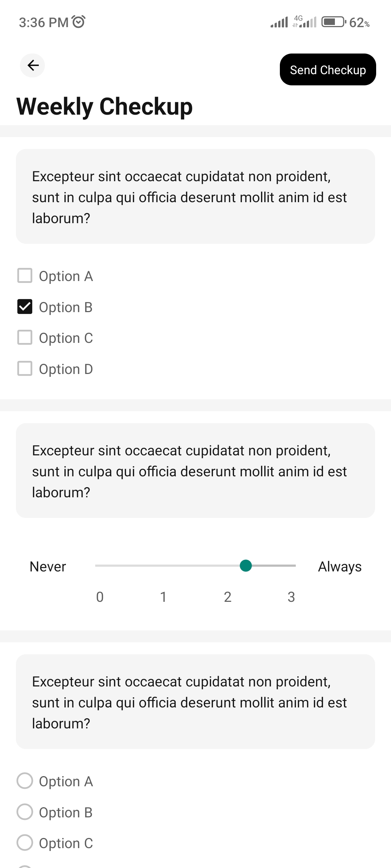This screenshot has width=391, height=868.
Task: Tap the battery indicator icon
Action: 333,22
